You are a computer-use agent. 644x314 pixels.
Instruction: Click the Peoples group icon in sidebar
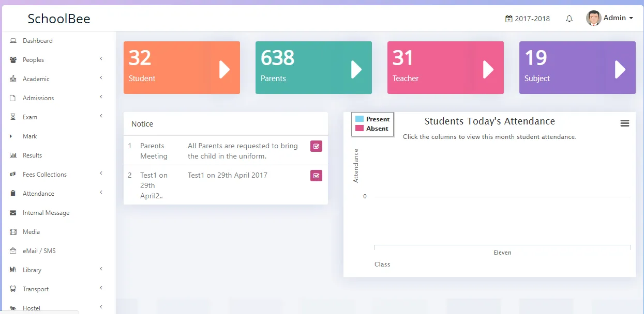(x=13, y=60)
